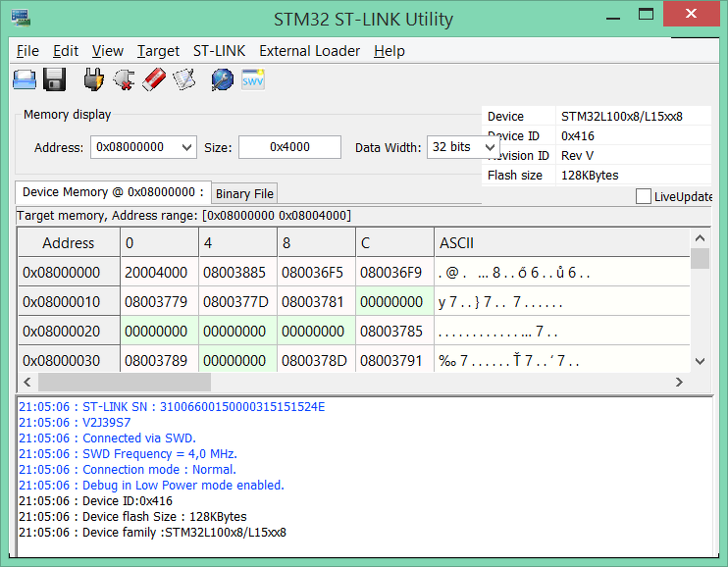Click memory table scroll down arrow

coord(701,361)
